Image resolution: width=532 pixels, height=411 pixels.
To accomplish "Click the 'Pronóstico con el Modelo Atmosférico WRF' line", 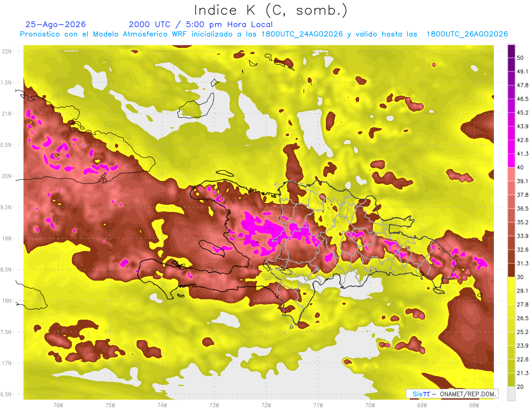I will 264,34.
